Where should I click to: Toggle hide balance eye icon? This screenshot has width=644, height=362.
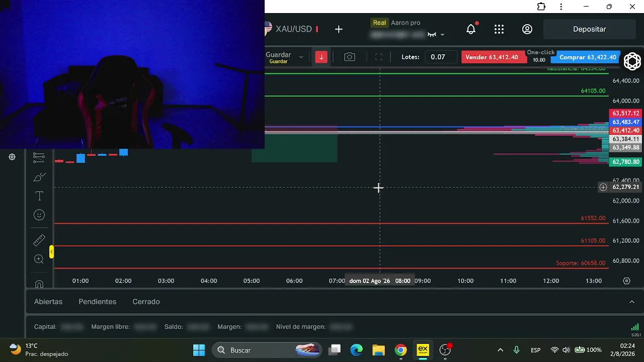(x=432, y=35)
